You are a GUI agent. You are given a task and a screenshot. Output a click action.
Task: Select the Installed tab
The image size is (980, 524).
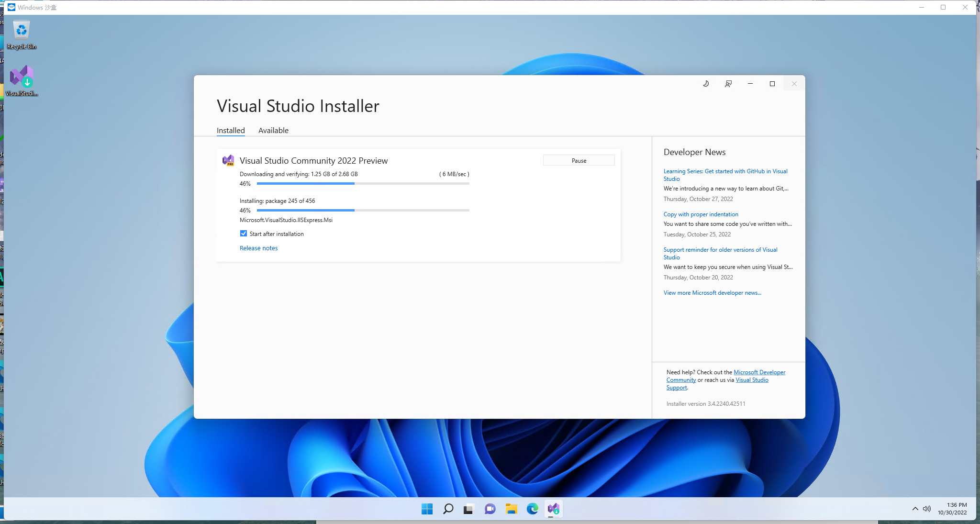(x=231, y=130)
